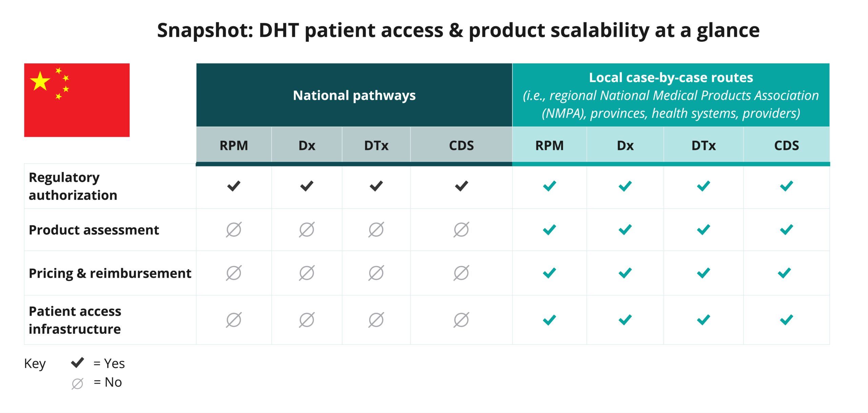The height and width of the screenshot is (413, 868).
Task: Click national CDS patient access No symbol
Action: click(x=461, y=320)
